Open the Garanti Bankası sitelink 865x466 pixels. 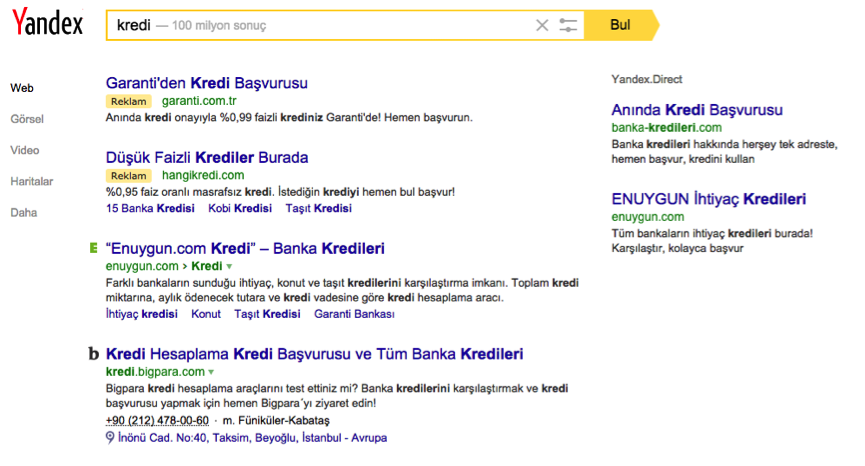click(x=354, y=314)
